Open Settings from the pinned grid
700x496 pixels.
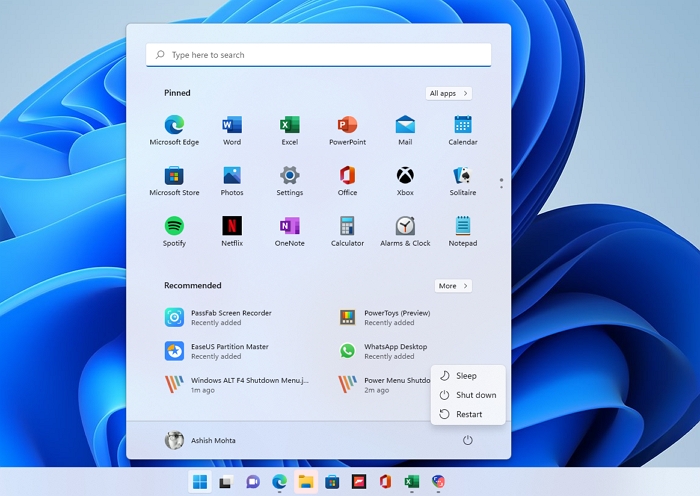pos(289,181)
